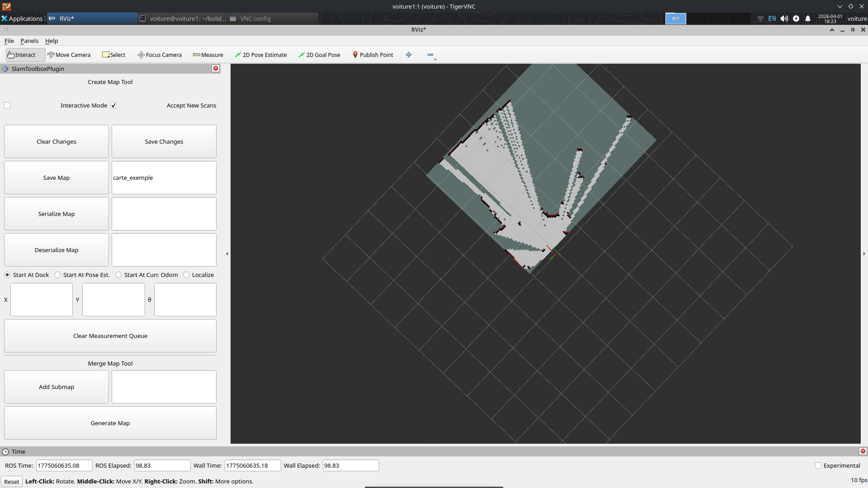Select the 2D Goal Pose tool
Image resolution: width=868 pixels, height=488 pixels.
[319, 55]
